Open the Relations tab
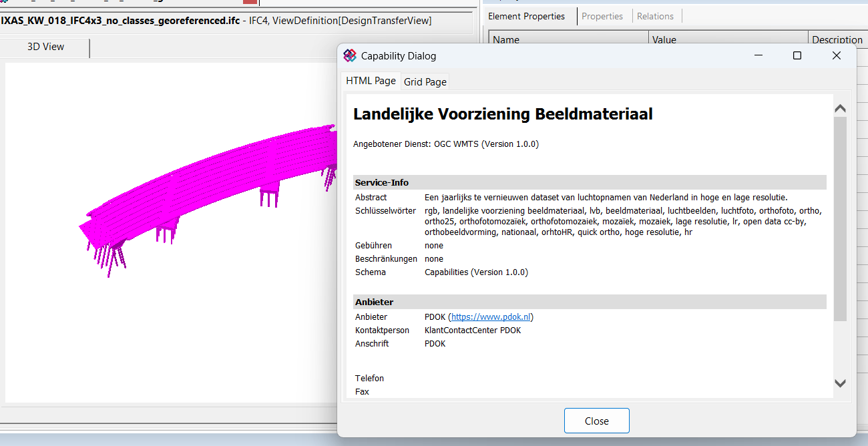This screenshot has height=446, width=868. pos(655,16)
